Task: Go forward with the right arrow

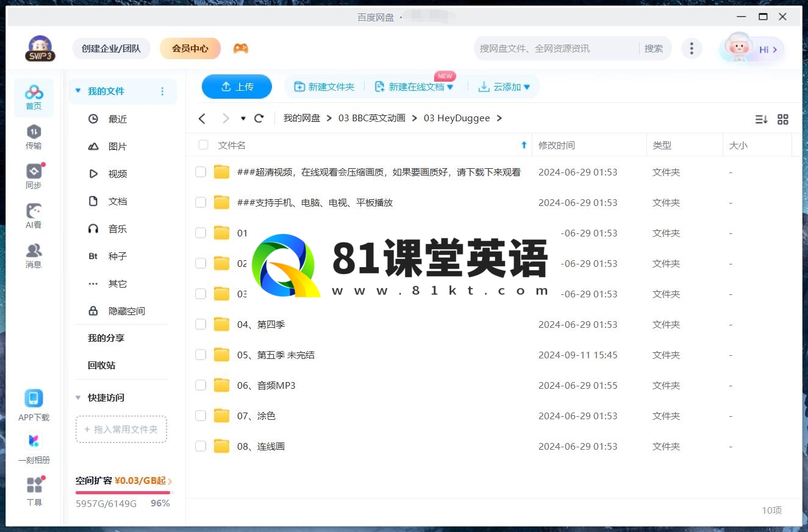Action: pyautogui.click(x=226, y=118)
